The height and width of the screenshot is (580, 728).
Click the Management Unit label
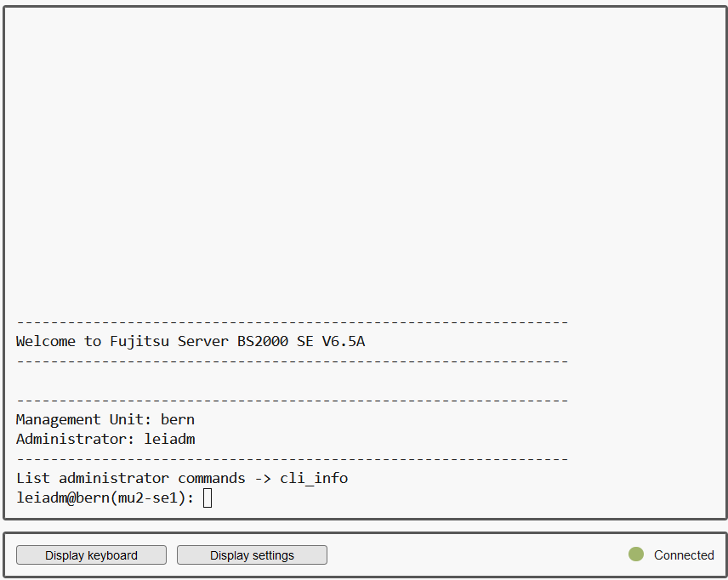click(x=84, y=419)
